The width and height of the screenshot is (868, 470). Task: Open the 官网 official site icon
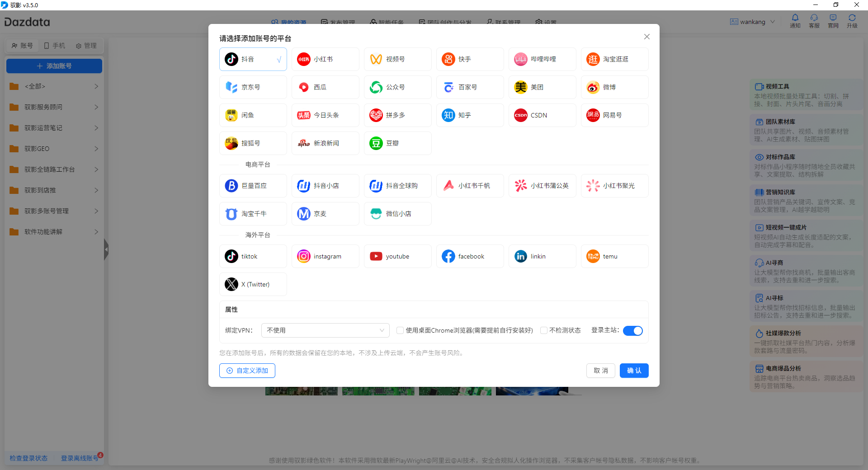[x=833, y=21]
